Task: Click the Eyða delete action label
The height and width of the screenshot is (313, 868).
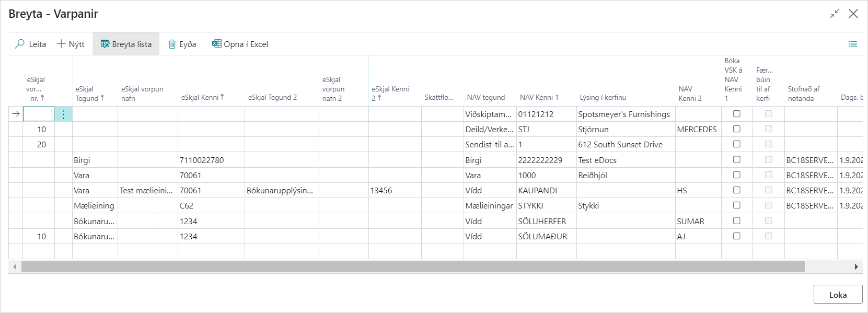Action: (188, 44)
